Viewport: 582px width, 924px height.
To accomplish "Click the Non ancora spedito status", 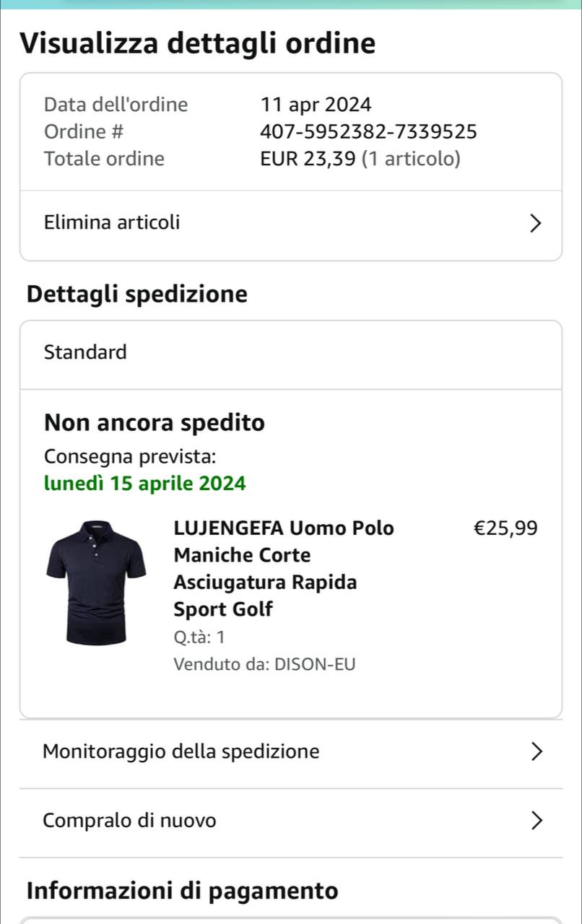I will (155, 423).
